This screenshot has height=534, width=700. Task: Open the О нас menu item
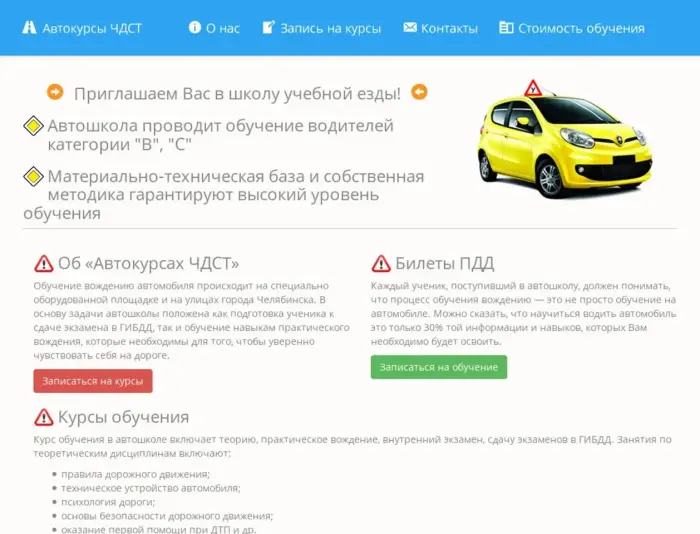point(214,28)
